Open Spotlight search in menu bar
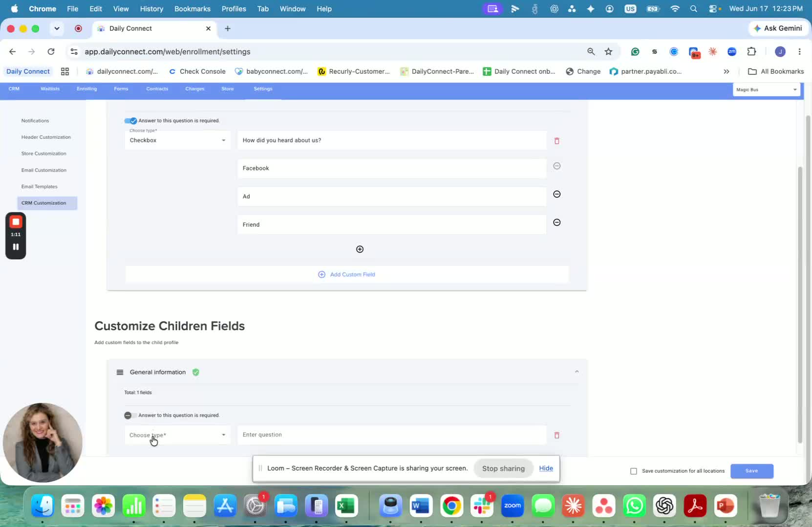The height and width of the screenshot is (527, 812). 693,9
